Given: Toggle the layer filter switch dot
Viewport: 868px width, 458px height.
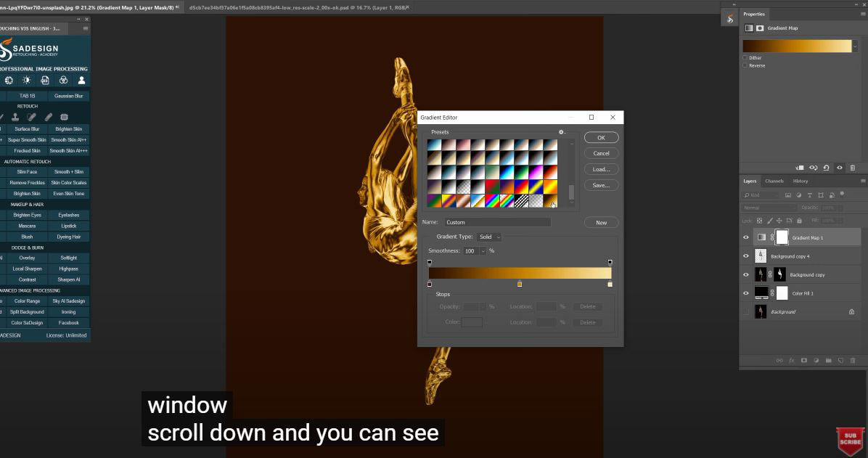Looking at the screenshot, I should (842, 195).
